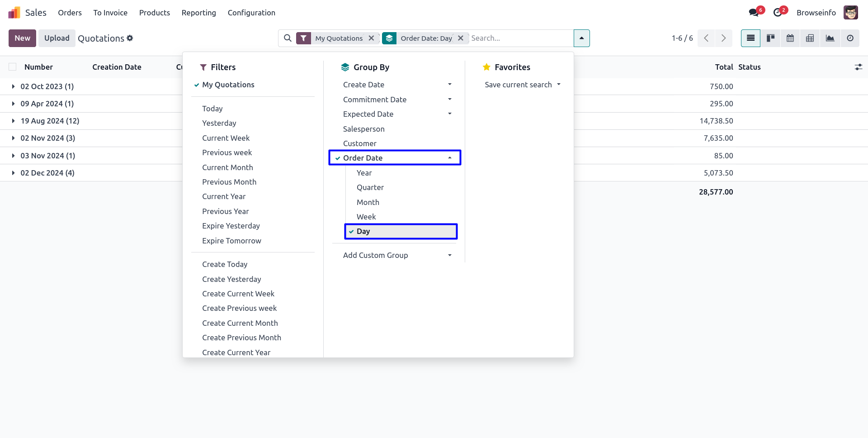The image size is (868, 438).
Task: Open the Graph view
Action: click(x=830, y=38)
